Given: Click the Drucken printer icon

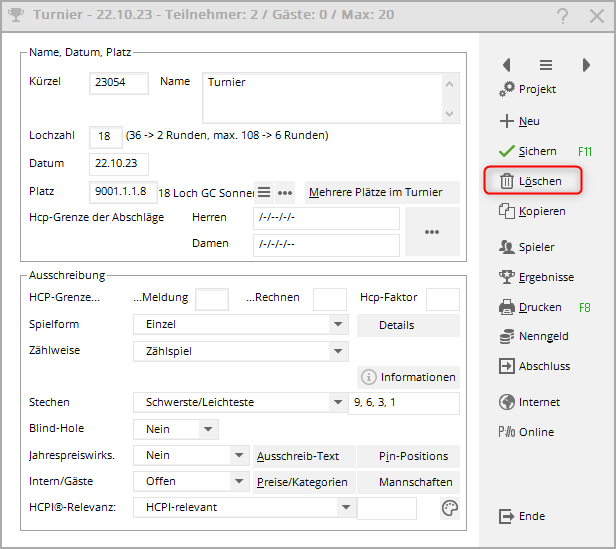Looking at the screenshot, I should tap(506, 307).
